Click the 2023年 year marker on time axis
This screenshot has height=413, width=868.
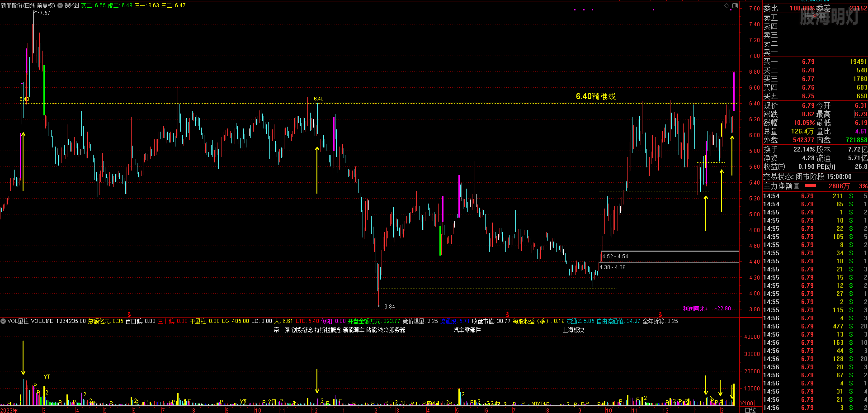(9, 410)
